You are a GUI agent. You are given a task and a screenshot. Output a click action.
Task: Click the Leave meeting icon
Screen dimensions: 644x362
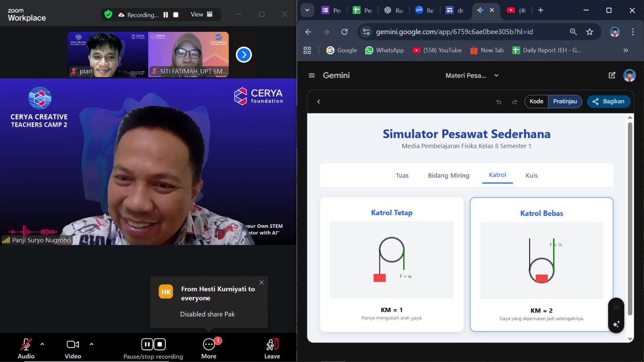[x=272, y=345]
